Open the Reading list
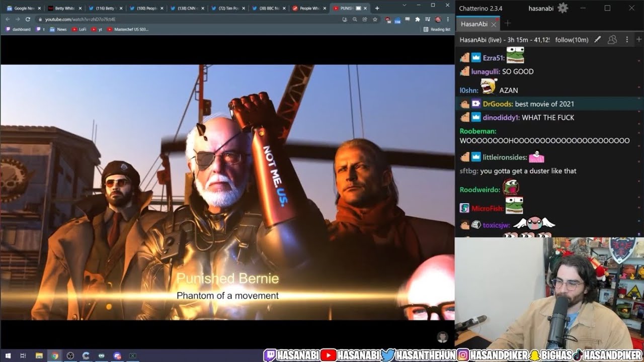 click(437, 29)
